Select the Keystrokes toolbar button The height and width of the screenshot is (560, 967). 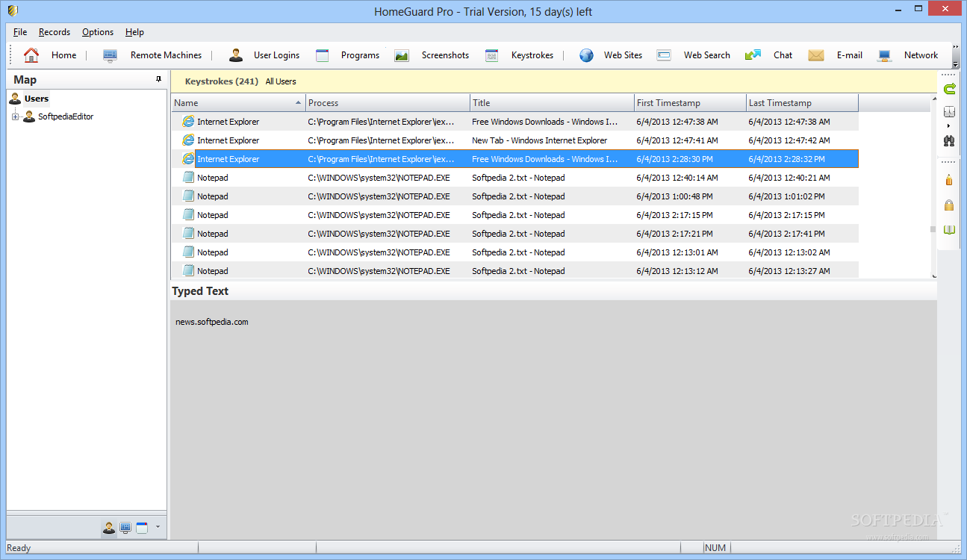click(x=519, y=55)
